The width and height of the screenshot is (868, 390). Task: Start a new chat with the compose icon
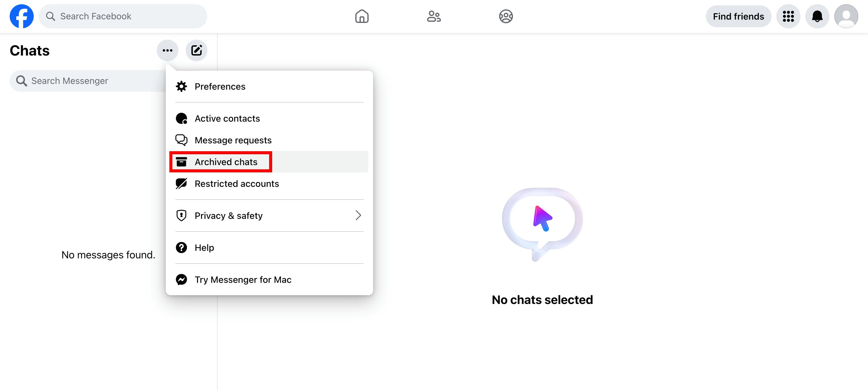(197, 50)
